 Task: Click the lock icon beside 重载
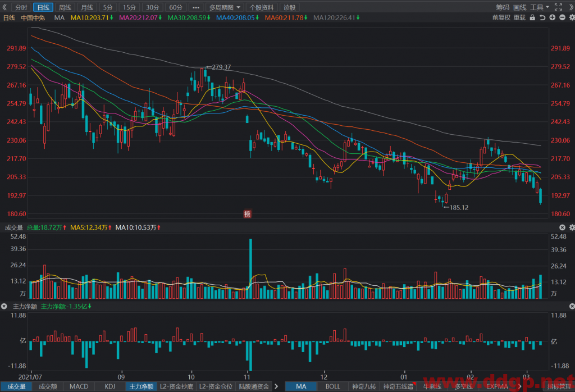(x=532, y=17)
